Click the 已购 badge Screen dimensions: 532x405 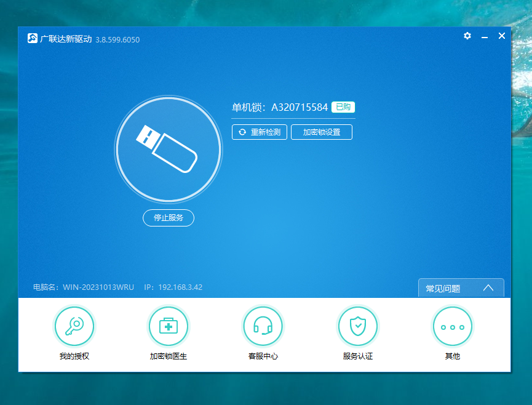(343, 107)
